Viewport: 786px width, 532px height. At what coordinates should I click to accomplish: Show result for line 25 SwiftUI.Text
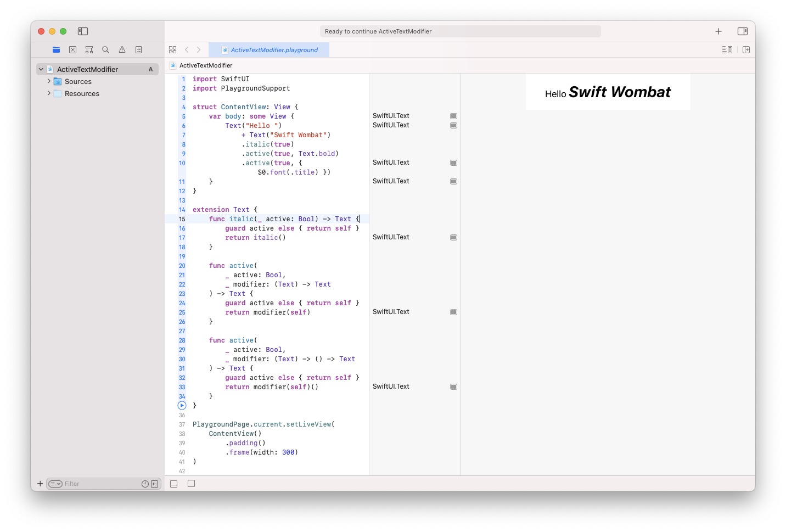[453, 312]
